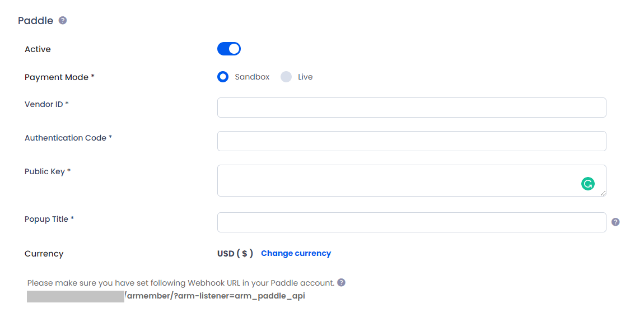Select the Sandbox payment mode radio
Screen dimensions: 644x317
coord(223,77)
